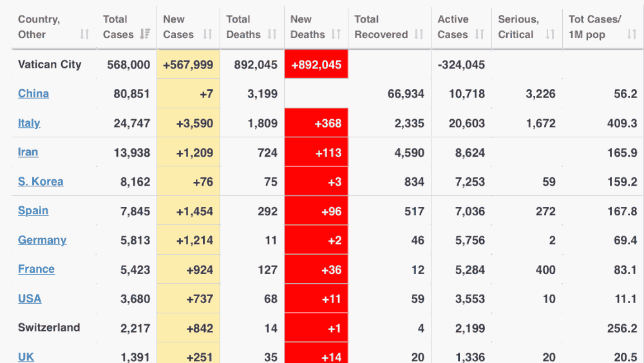Click Switzerland new cases +842

(200, 328)
